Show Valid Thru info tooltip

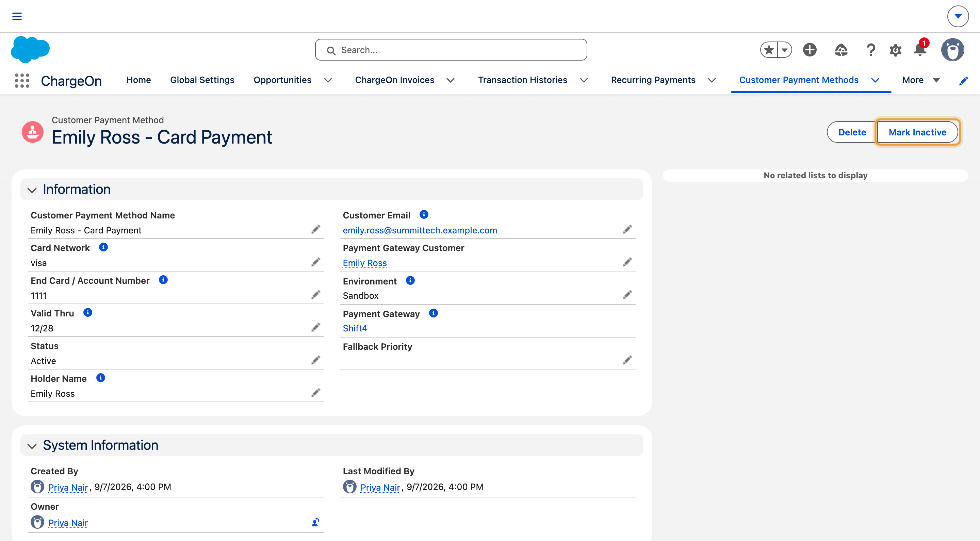click(x=87, y=313)
